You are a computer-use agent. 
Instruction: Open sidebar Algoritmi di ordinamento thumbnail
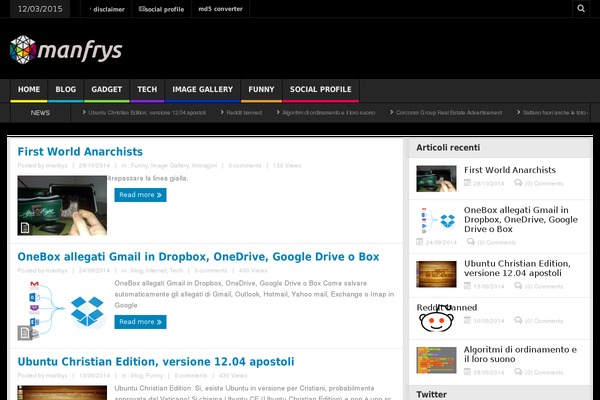coord(436,360)
